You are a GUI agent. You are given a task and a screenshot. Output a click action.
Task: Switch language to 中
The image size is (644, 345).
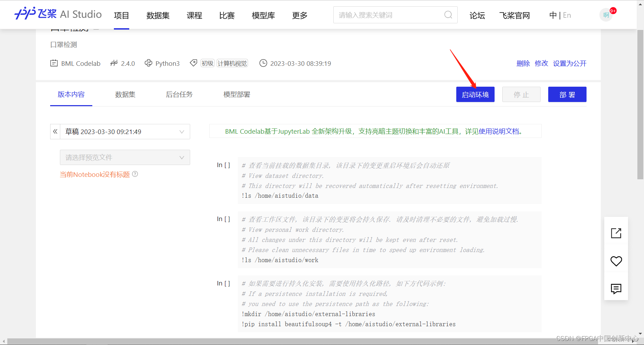[553, 15]
